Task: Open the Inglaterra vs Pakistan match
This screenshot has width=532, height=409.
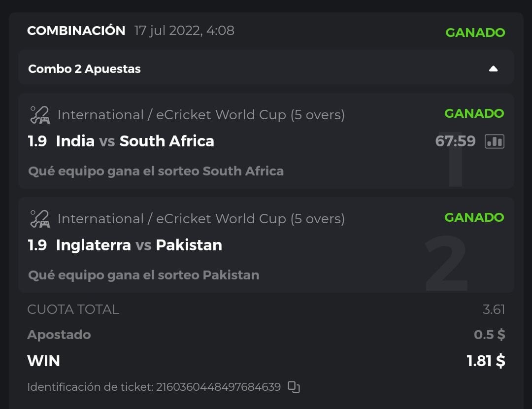Action: click(x=139, y=245)
